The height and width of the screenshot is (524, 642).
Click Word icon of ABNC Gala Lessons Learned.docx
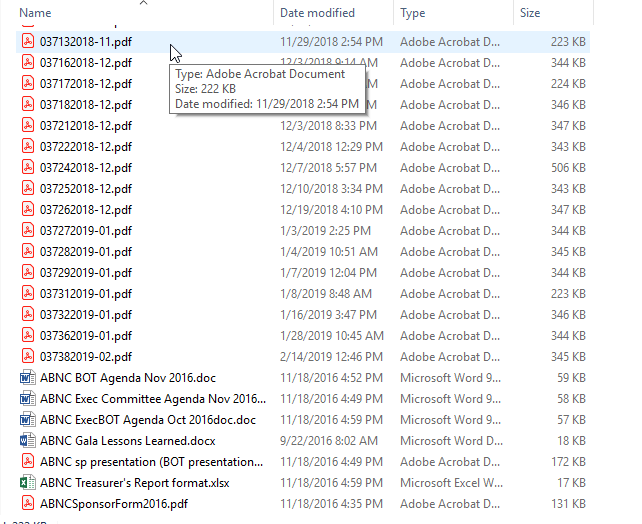(27, 440)
